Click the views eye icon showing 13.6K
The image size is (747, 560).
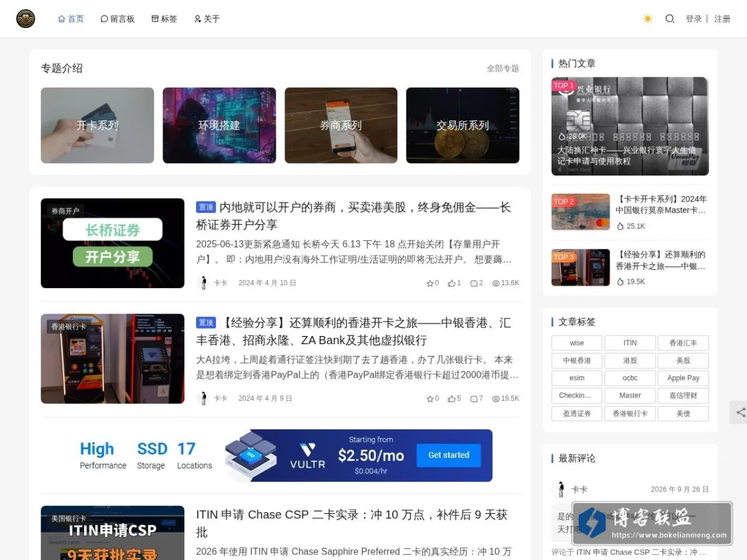[496, 283]
